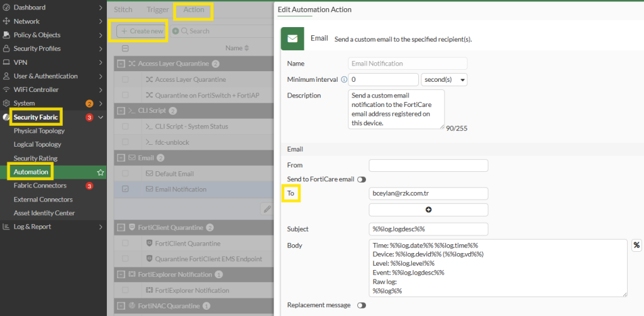Click the Dashboard gauge icon in sidebar
The width and height of the screenshot is (644, 316).
click(x=6, y=8)
